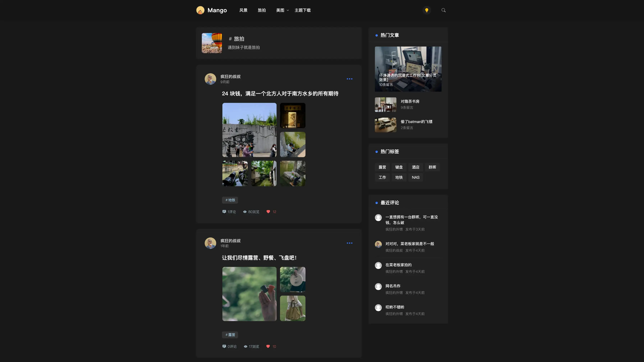Open the 旅拍 navigation item

(x=261, y=10)
